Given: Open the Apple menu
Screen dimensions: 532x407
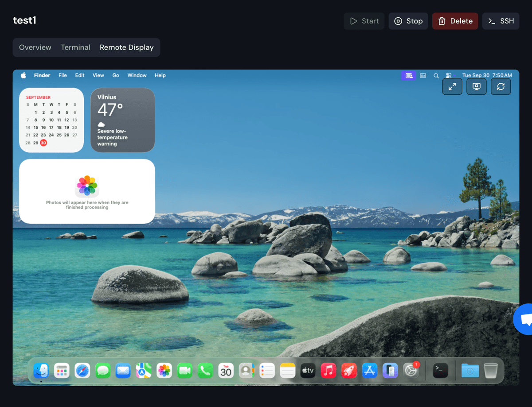Looking at the screenshot, I should (x=23, y=75).
